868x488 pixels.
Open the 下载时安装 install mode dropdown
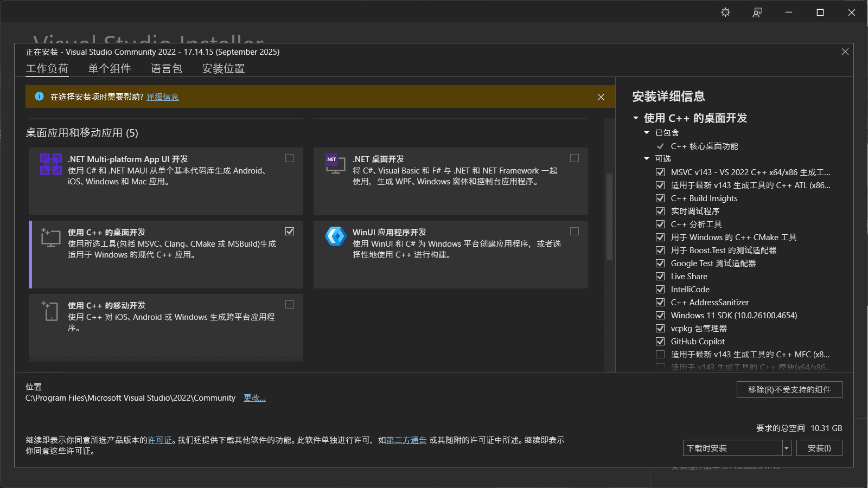[x=787, y=448]
